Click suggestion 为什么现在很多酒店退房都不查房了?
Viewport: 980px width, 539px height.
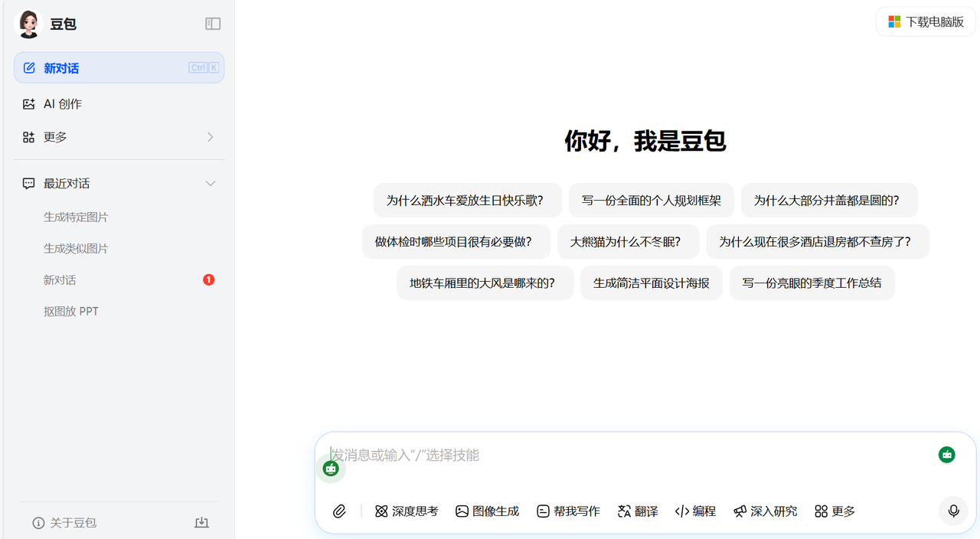818,242
